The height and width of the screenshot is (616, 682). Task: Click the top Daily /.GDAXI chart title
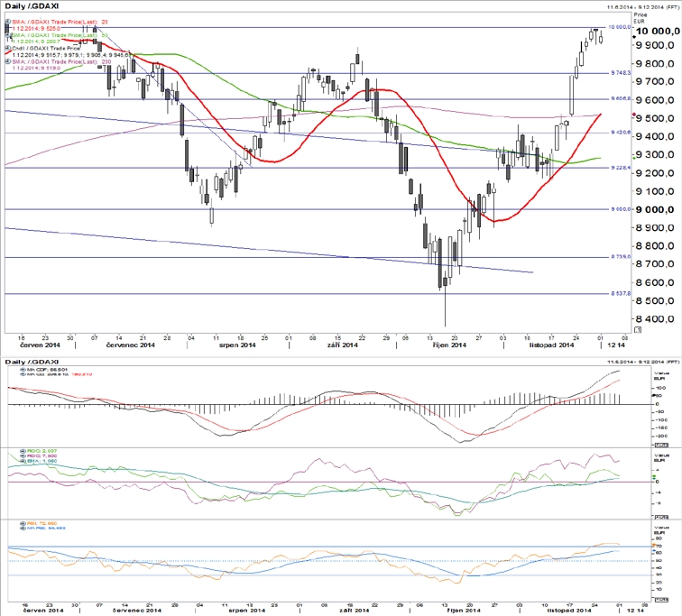click(x=32, y=6)
